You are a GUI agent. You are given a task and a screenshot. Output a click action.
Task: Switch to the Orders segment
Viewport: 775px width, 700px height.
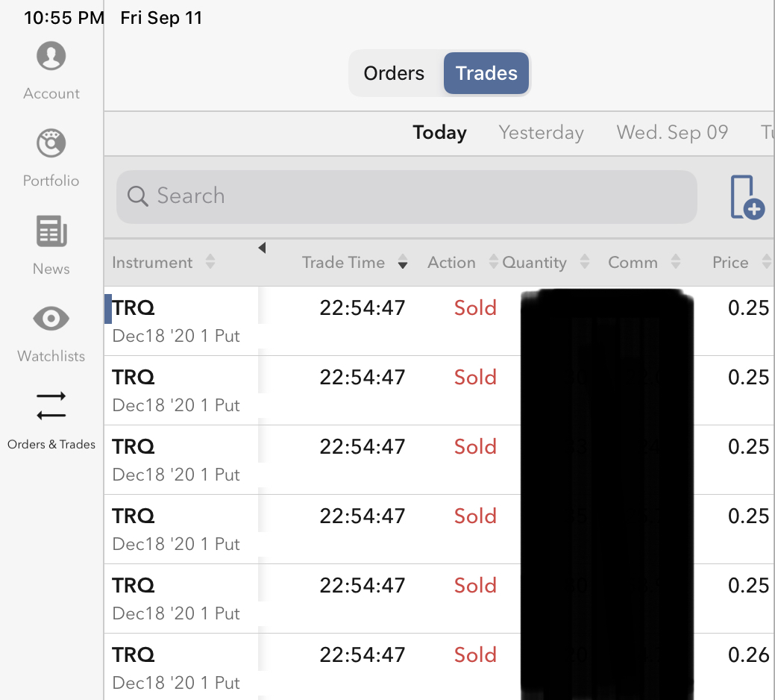tap(394, 73)
